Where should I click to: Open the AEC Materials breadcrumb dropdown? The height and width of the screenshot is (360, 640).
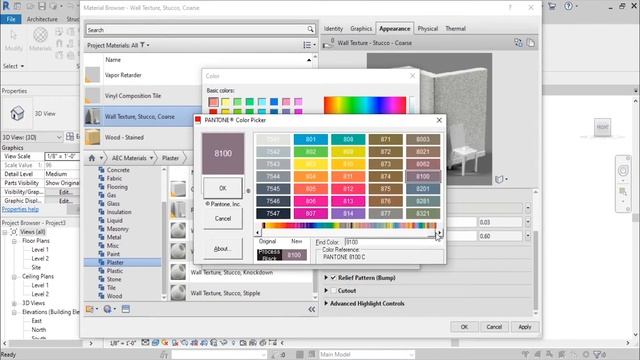tap(151, 158)
